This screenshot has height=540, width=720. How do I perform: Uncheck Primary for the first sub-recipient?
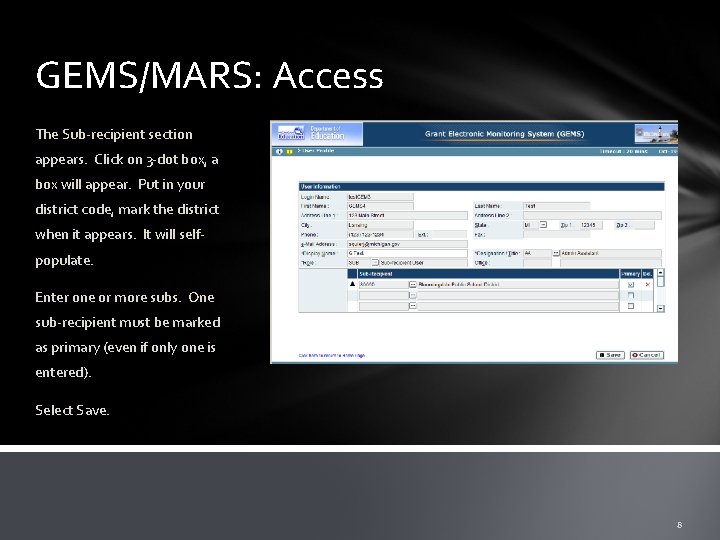(x=631, y=285)
